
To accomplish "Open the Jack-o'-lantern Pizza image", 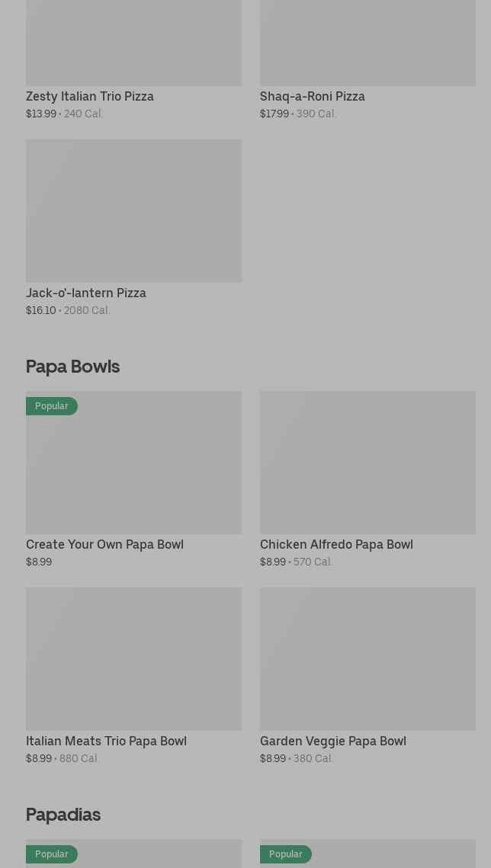I will pyautogui.click(x=133, y=210).
